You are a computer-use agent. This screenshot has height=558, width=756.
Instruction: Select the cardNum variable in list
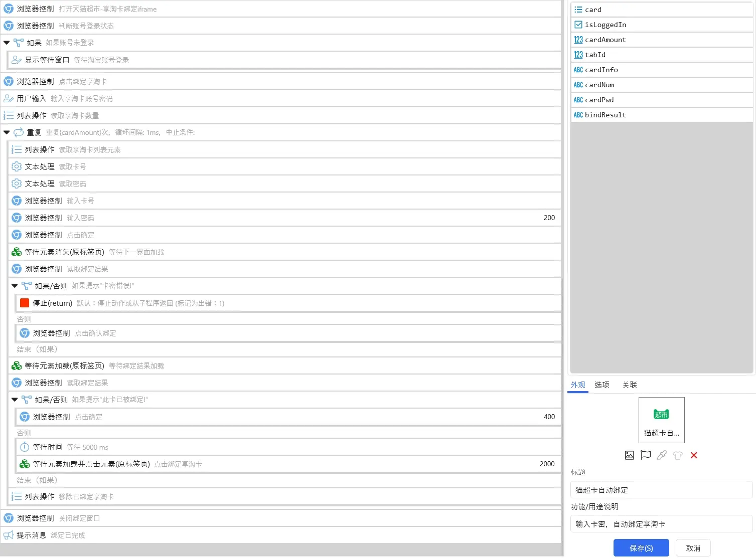[x=599, y=85]
